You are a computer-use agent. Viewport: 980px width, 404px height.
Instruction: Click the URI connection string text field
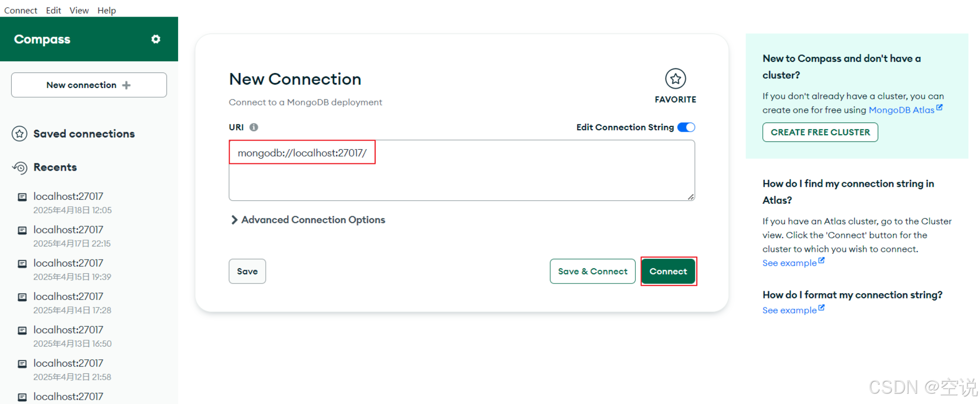tap(462, 170)
